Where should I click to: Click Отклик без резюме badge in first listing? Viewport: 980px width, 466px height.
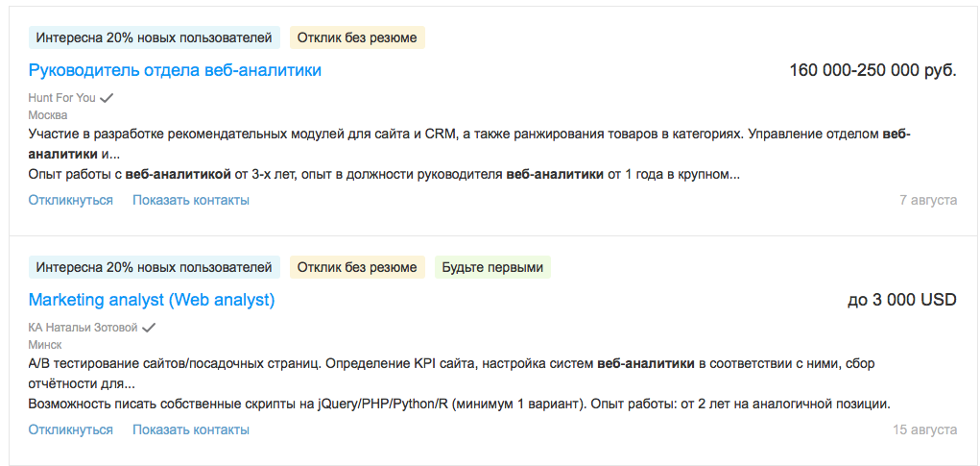[x=357, y=37]
